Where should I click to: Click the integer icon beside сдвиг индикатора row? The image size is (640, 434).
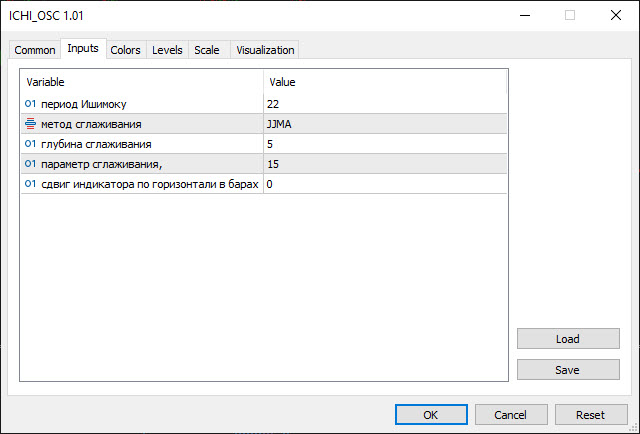click(29, 184)
